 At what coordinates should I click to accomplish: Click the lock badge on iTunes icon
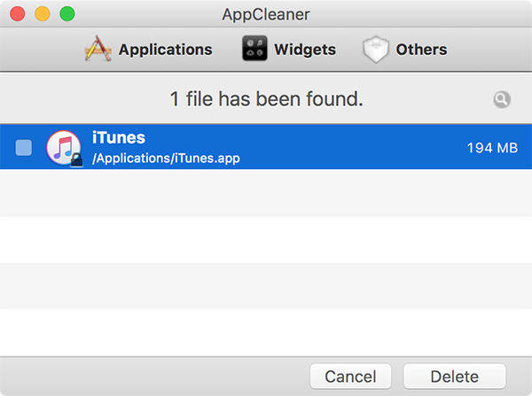(x=76, y=159)
